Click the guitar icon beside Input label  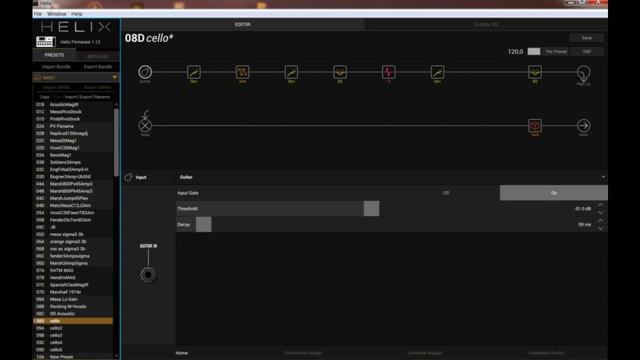[x=128, y=177]
